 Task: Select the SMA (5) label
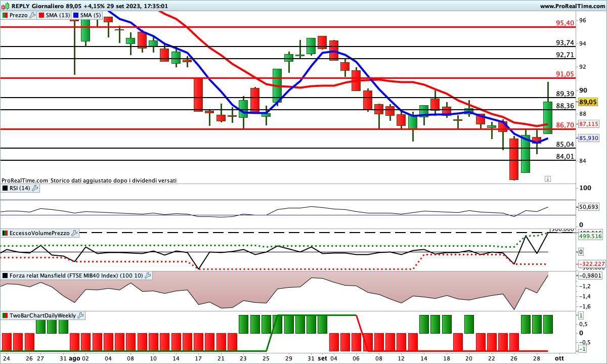[x=91, y=15]
